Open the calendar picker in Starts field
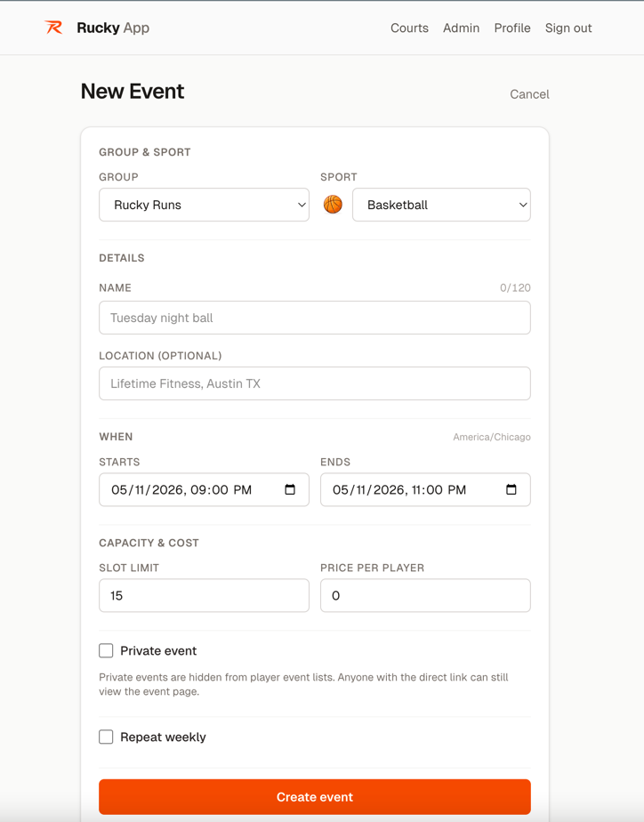Screen dimensions: 644x822 (x=290, y=489)
